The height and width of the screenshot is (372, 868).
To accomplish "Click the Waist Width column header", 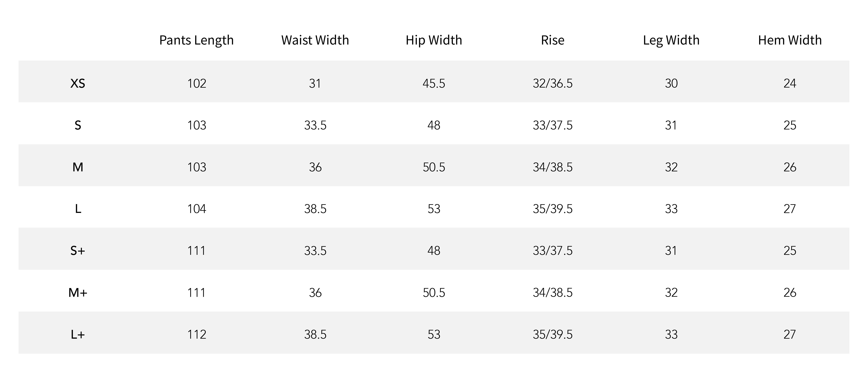I will pos(315,40).
